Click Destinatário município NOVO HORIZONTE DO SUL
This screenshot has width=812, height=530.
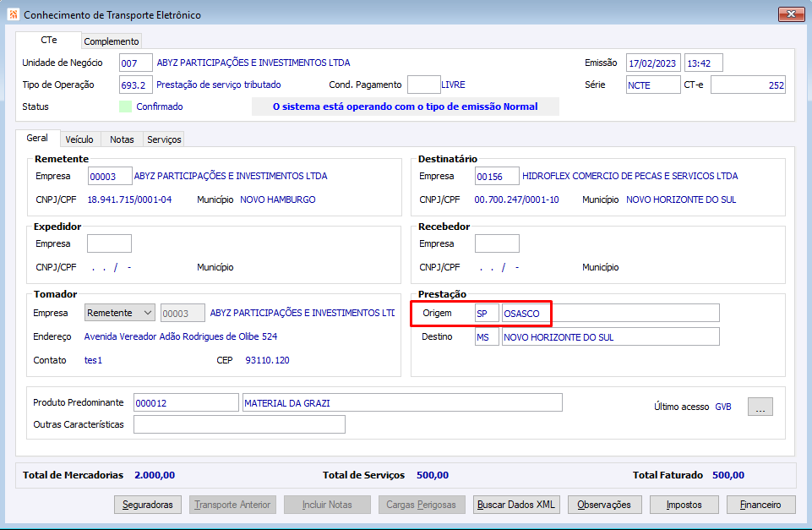pos(681,199)
